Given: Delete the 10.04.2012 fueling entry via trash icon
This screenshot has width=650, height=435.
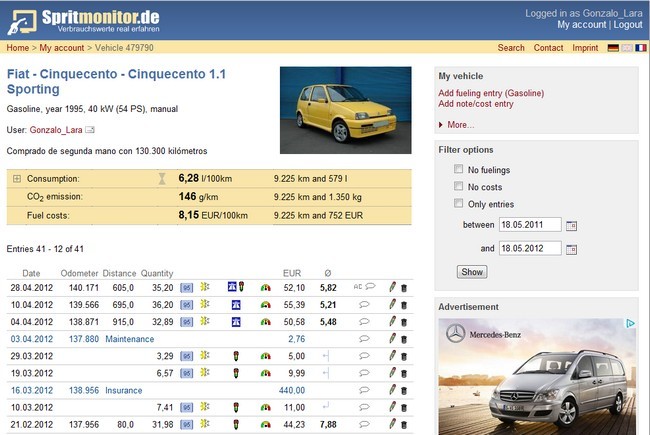Looking at the screenshot, I should click(404, 305).
